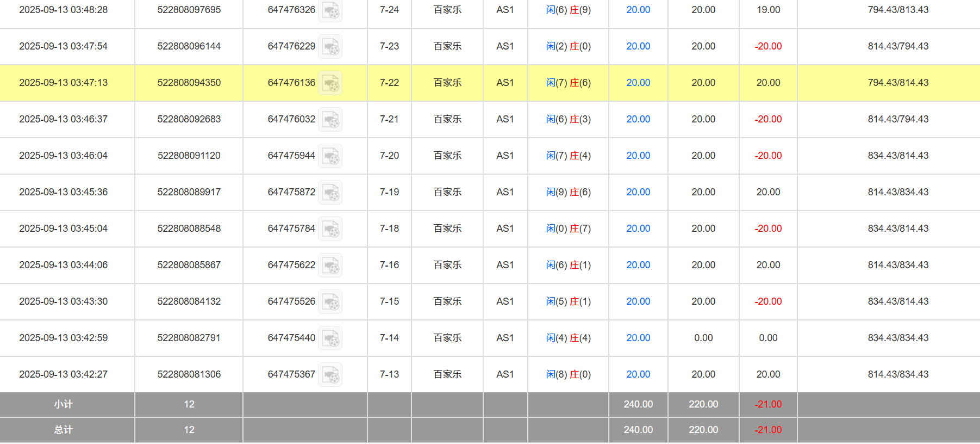The width and height of the screenshot is (980, 444).
Task: Click result 闲(6) 庄(3) in row 7-21
Action: coord(569,119)
